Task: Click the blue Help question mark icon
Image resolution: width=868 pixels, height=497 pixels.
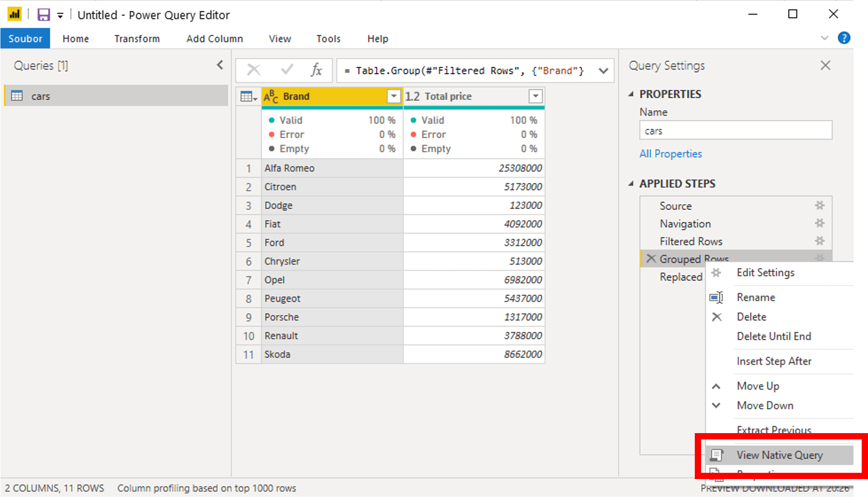Action: tap(844, 38)
